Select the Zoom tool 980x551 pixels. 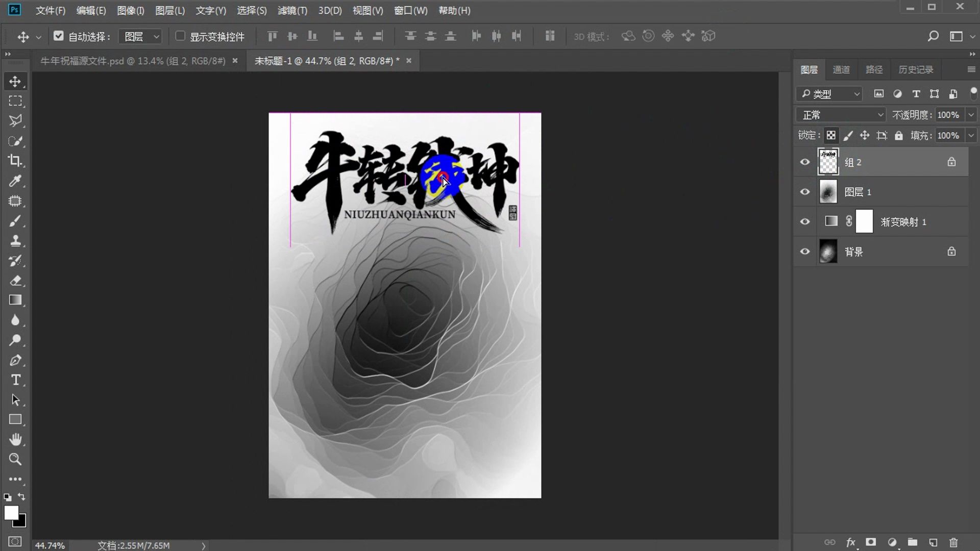(15, 459)
